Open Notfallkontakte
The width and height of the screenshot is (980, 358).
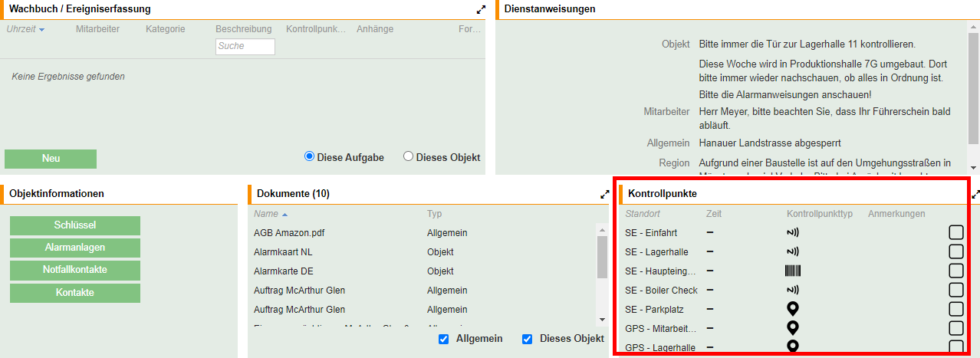(x=75, y=270)
